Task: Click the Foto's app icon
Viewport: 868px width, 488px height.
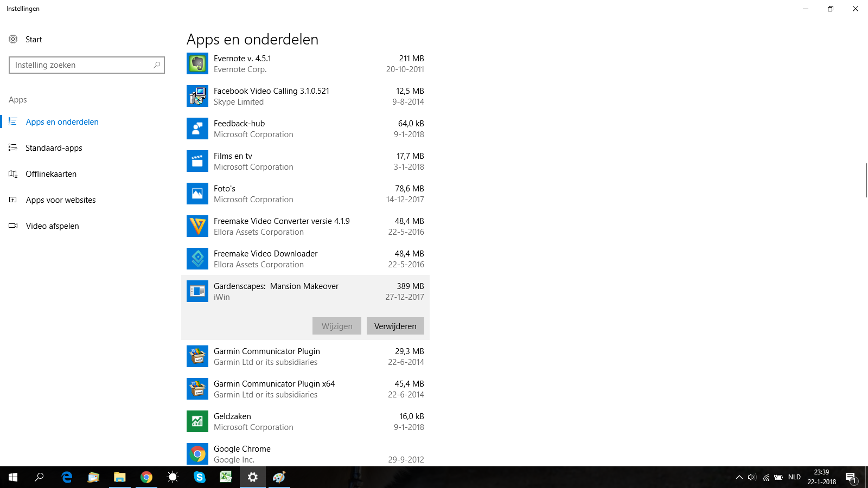Action: pyautogui.click(x=197, y=194)
